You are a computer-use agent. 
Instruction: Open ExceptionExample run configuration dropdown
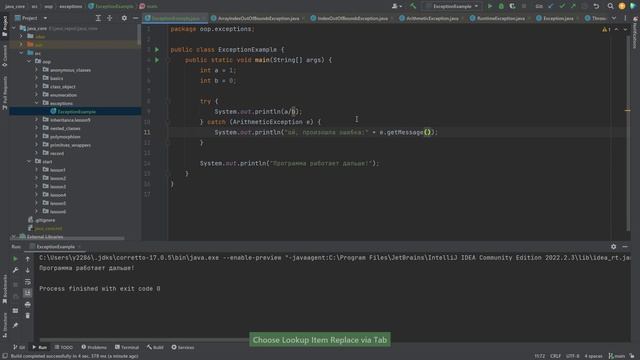point(452,6)
